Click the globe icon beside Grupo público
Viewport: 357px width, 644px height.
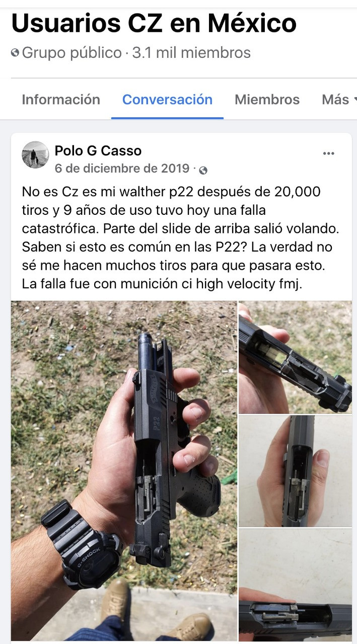(x=15, y=52)
